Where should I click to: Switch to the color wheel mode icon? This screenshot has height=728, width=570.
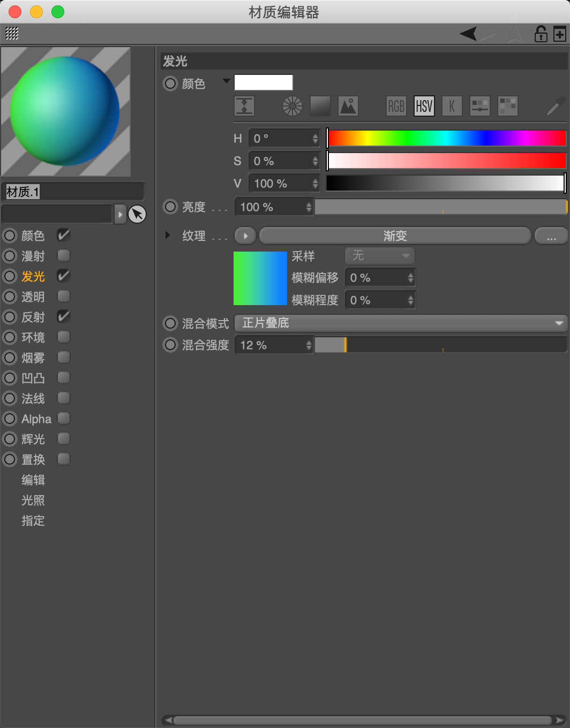point(292,106)
